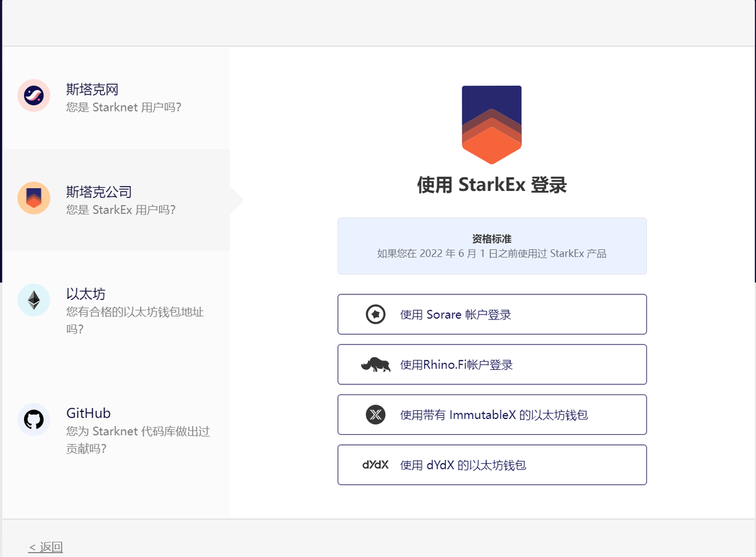Click the Starknet logo icon in sidebar
The image size is (756, 557).
coord(33,96)
